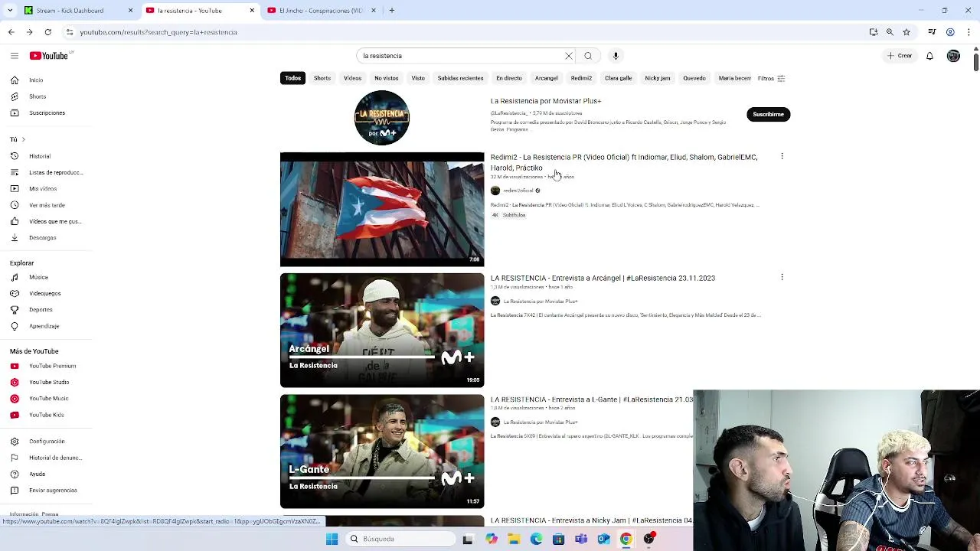Open the Windows Start menu

click(x=332, y=539)
